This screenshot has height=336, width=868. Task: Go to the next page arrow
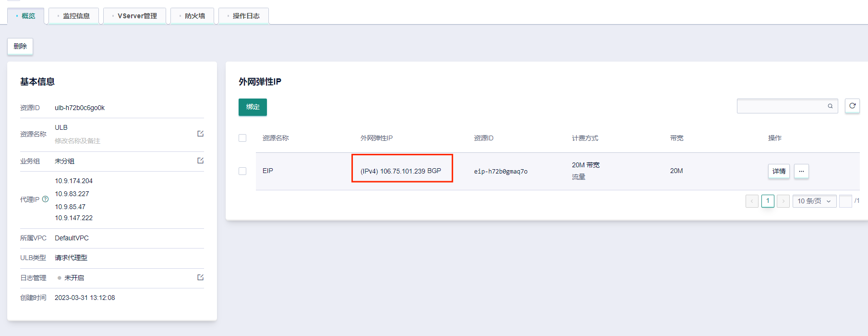pyautogui.click(x=783, y=201)
